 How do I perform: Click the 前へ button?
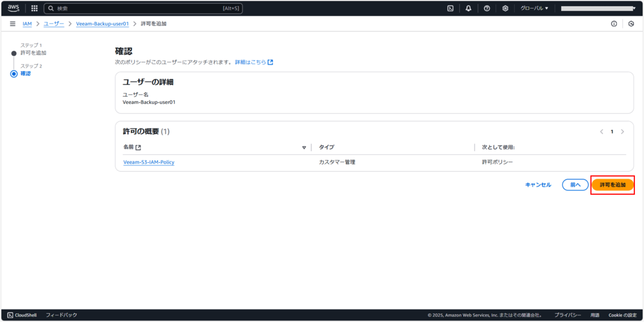pyautogui.click(x=575, y=185)
